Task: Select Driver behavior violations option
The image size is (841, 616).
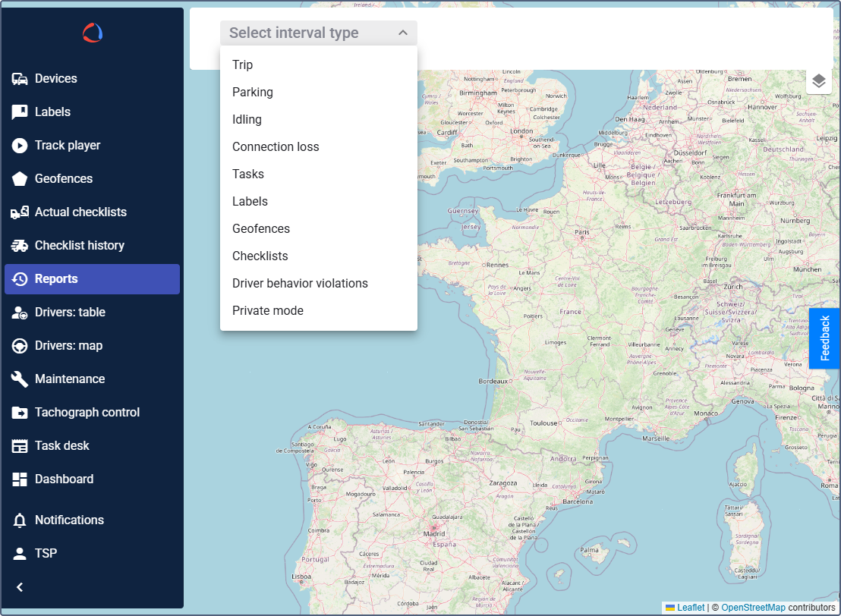Action: [300, 284]
